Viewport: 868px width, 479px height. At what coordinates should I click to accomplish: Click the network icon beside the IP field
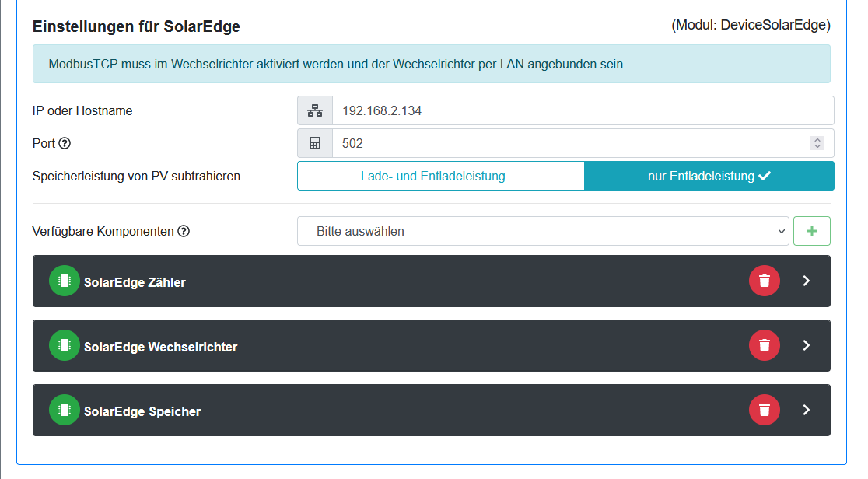(315, 110)
